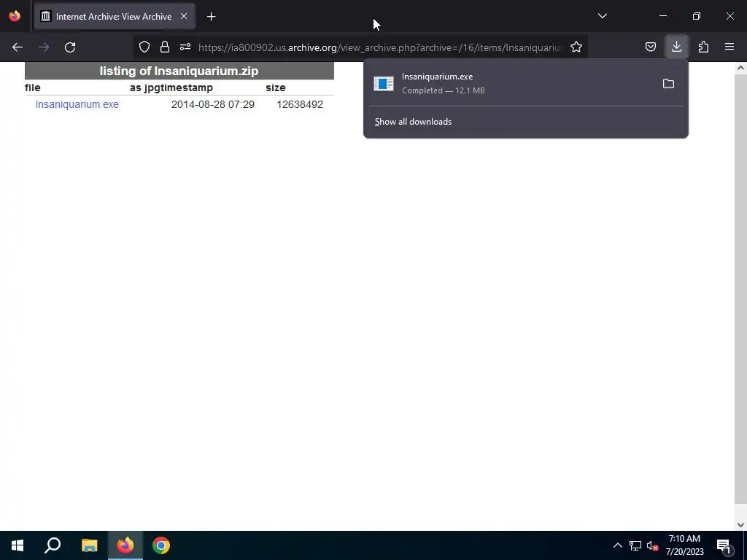747x560 pixels.
Task: Toggle the Downloads toolbar button
Action: [x=676, y=47]
